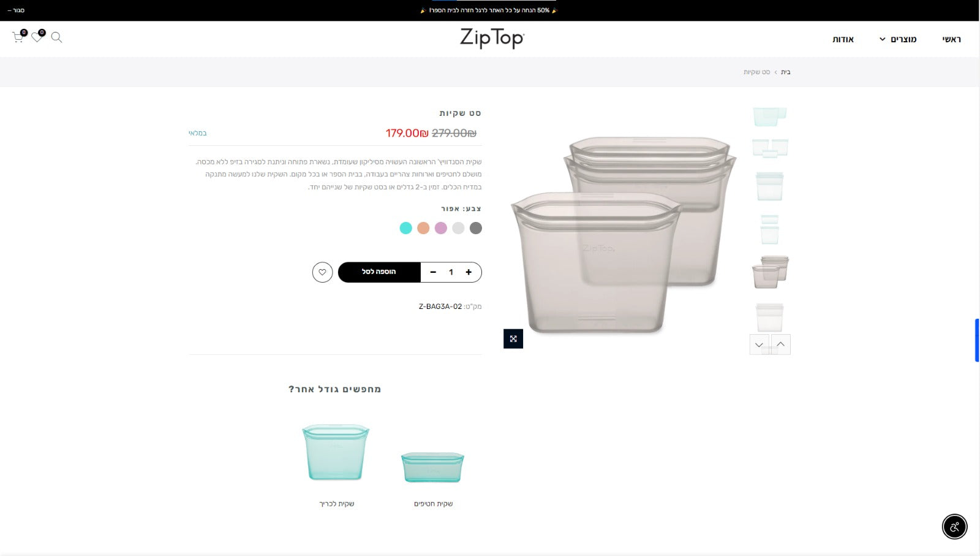Close the promo banner via סגור

click(x=16, y=10)
